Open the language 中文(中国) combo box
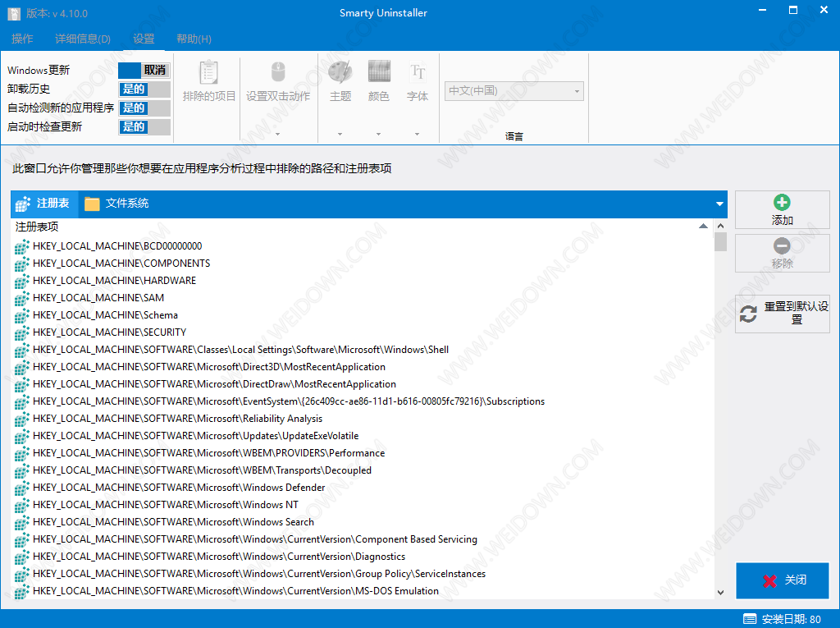 514,91
